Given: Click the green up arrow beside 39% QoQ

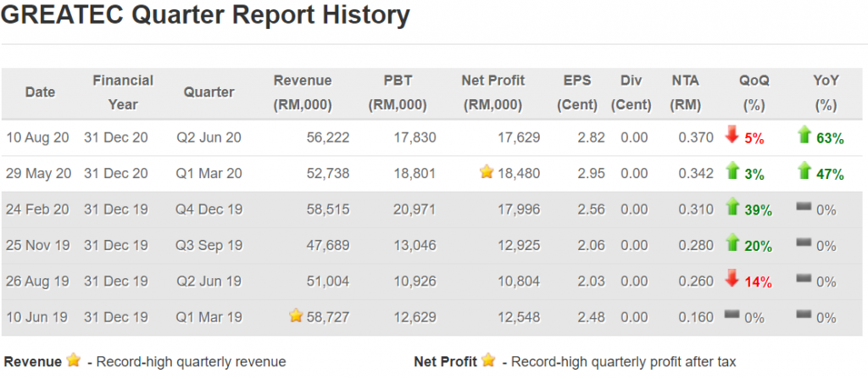Looking at the screenshot, I should click(732, 208).
